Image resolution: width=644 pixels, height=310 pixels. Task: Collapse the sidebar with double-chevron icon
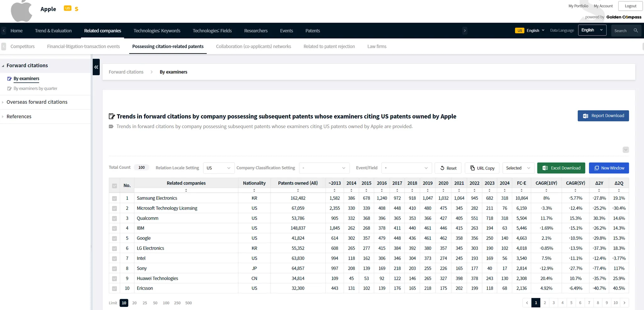(x=96, y=67)
